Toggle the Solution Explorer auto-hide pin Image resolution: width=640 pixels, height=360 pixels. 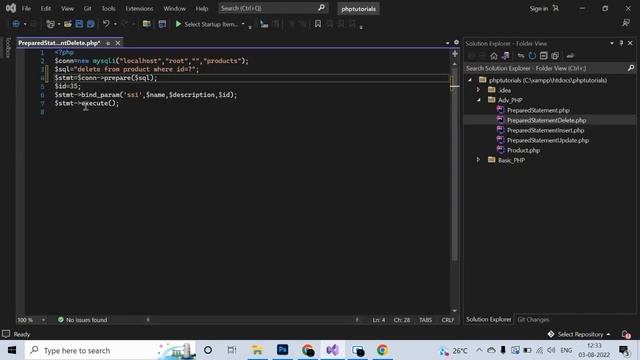click(621, 43)
